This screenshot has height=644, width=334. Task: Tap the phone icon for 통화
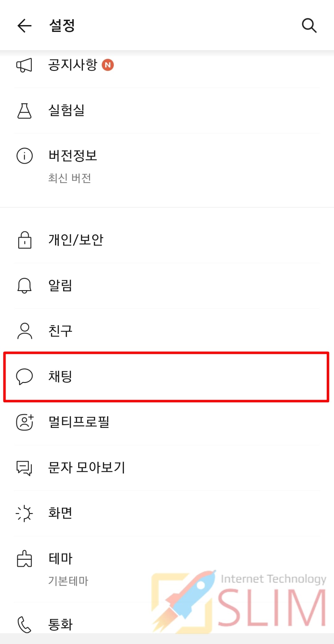[x=24, y=624]
